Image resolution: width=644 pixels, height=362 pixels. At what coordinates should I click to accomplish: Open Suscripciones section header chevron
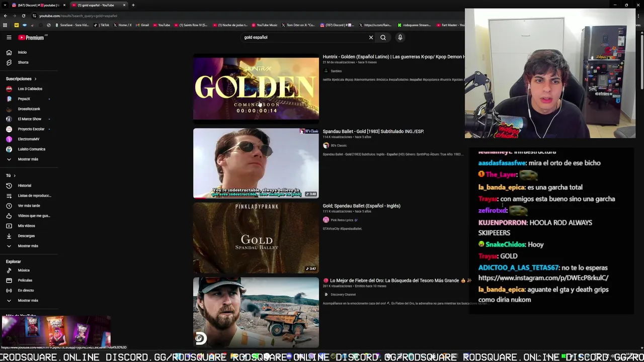tap(35, 79)
